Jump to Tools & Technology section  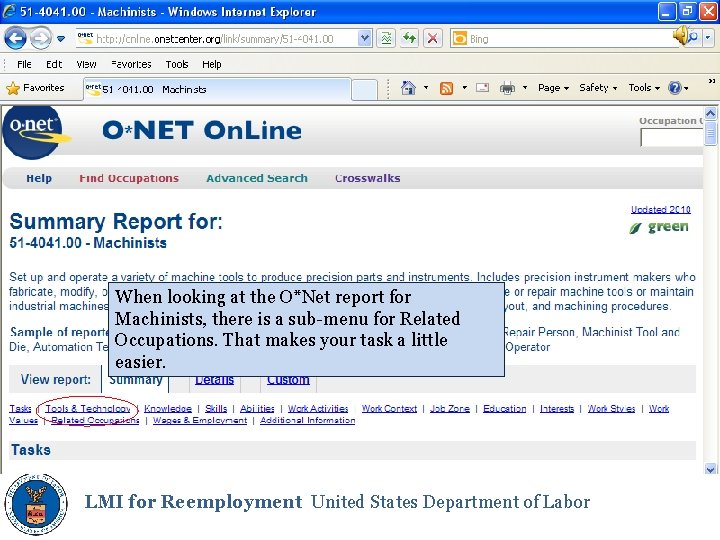[x=88, y=408]
